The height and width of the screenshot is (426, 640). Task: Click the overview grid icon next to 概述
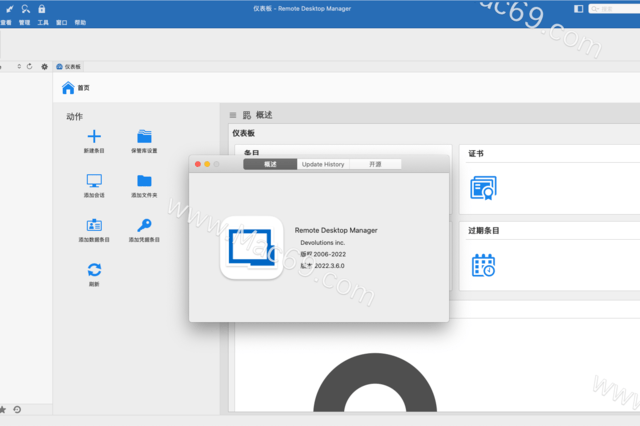247,115
